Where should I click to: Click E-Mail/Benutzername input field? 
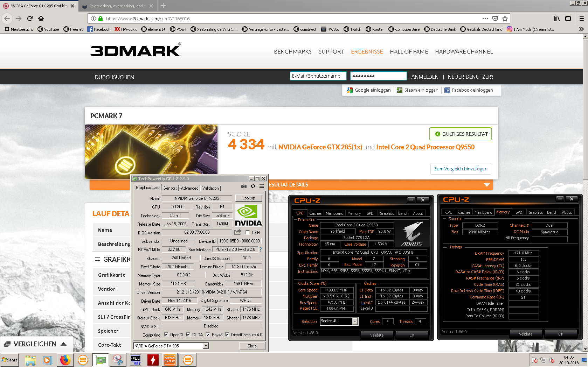[x=318, y=76]
